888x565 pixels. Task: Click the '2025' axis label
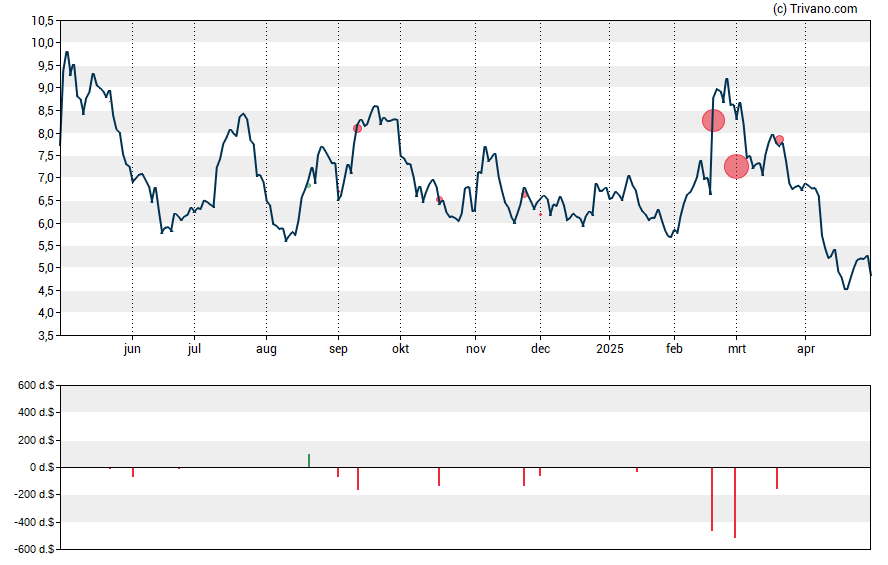point(609,349)
